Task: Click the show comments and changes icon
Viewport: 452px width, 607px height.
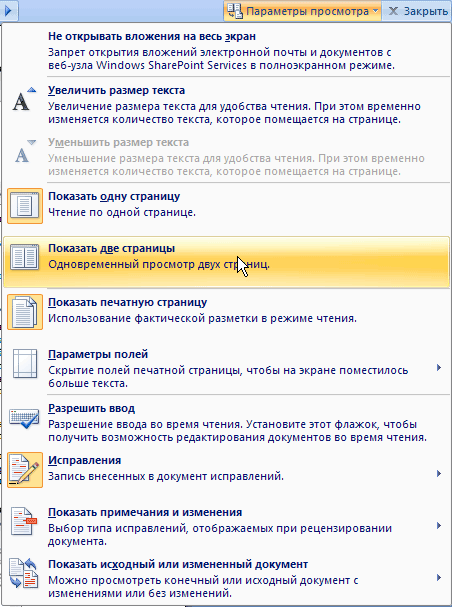Action: [24, 521]
